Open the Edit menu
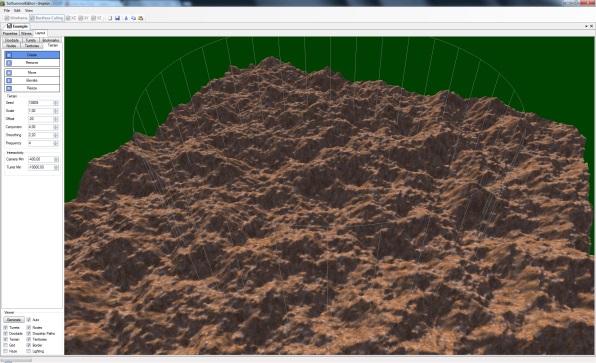Image resolution: width=596 pixels, height=363 pixels. tap(17, 10)
